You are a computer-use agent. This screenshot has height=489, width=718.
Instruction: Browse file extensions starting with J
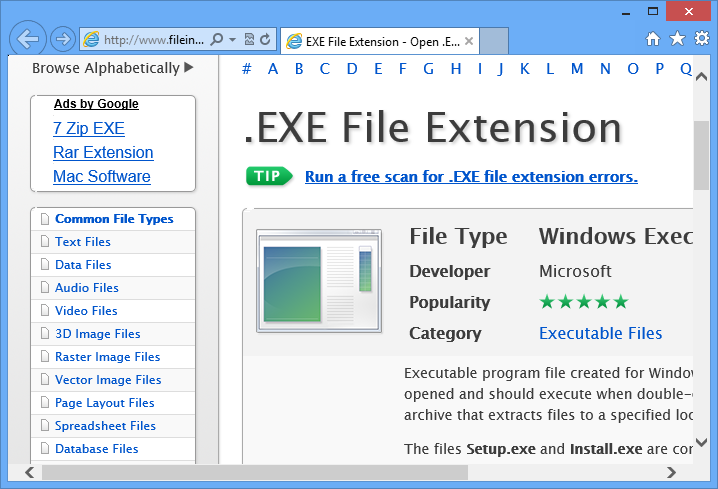tap(500, 69)
